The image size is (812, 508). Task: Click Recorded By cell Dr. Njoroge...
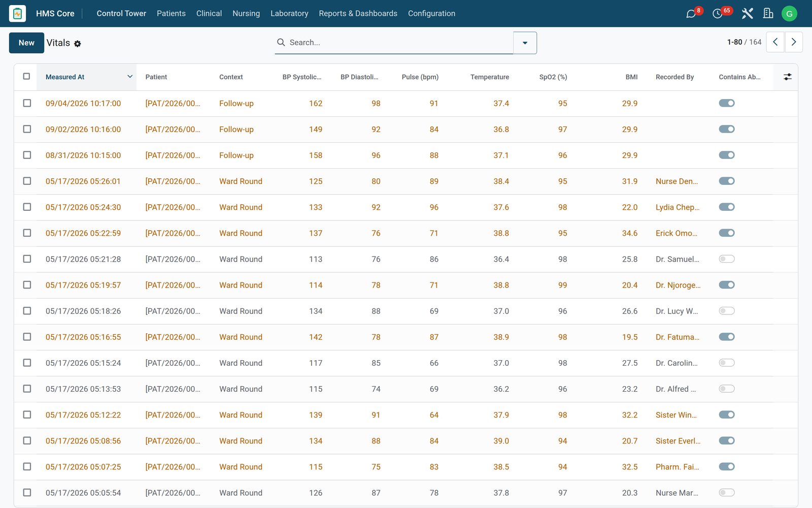(x=678, y=285)
